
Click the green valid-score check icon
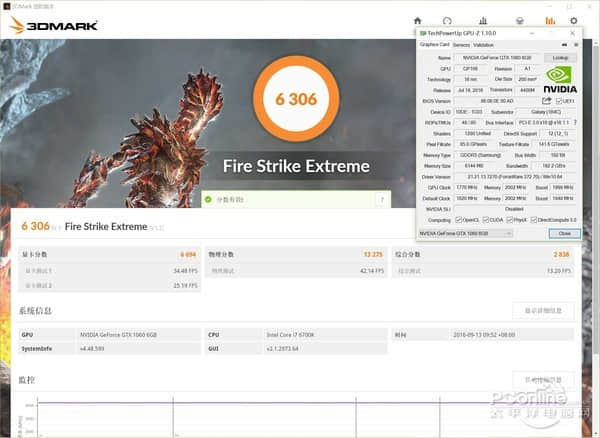(x=208, y=199)
